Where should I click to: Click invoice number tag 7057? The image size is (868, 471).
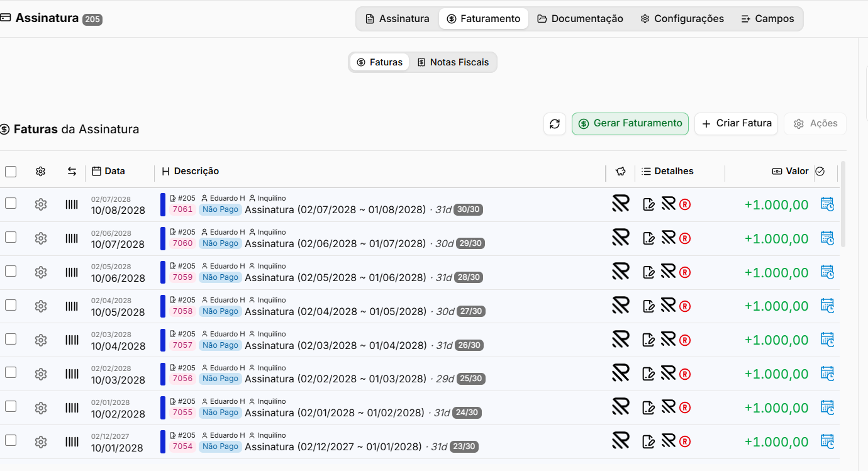tap(182, 345)
